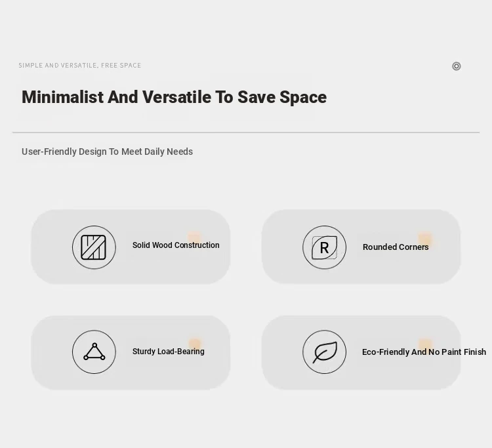The width and height of the screenshot is (492, 448).
Task: Click the orange dot above Solid Wood Construction
Action: (x=194, y=237)
